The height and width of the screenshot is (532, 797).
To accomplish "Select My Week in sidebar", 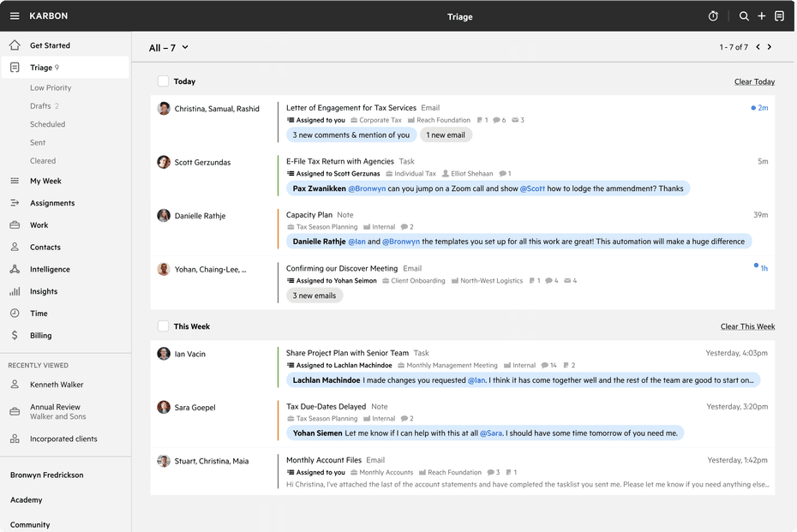I will click(45, 181).
